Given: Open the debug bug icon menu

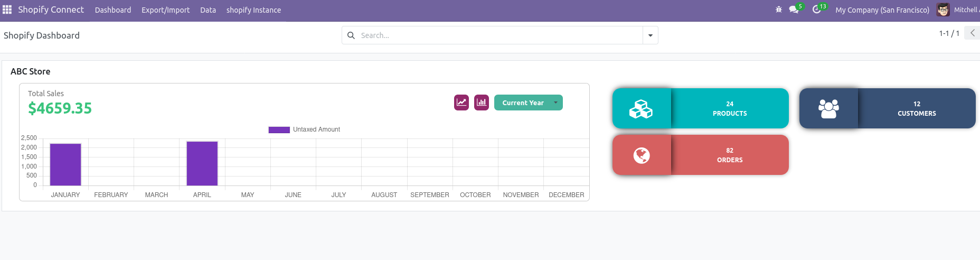Looking at the screenshot, I should (779, 10).
